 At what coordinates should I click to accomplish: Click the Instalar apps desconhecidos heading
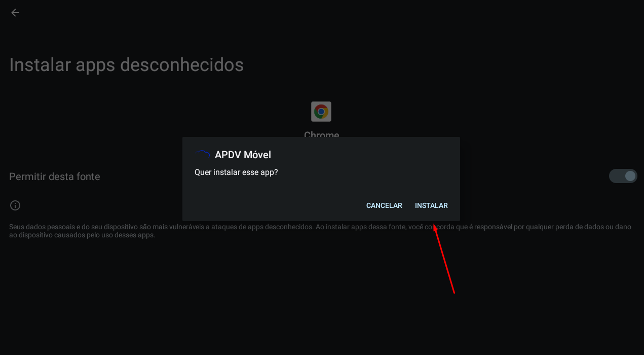click(127, 65)
